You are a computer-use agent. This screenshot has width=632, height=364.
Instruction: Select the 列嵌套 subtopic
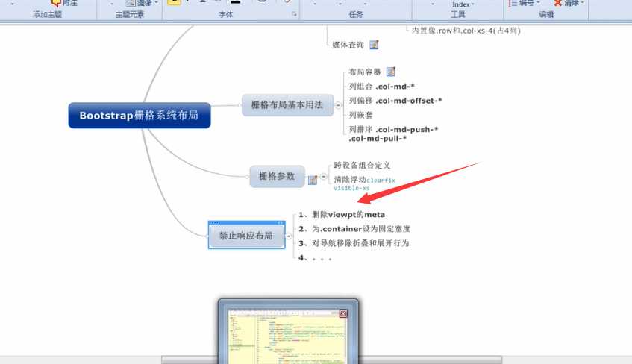360,116
